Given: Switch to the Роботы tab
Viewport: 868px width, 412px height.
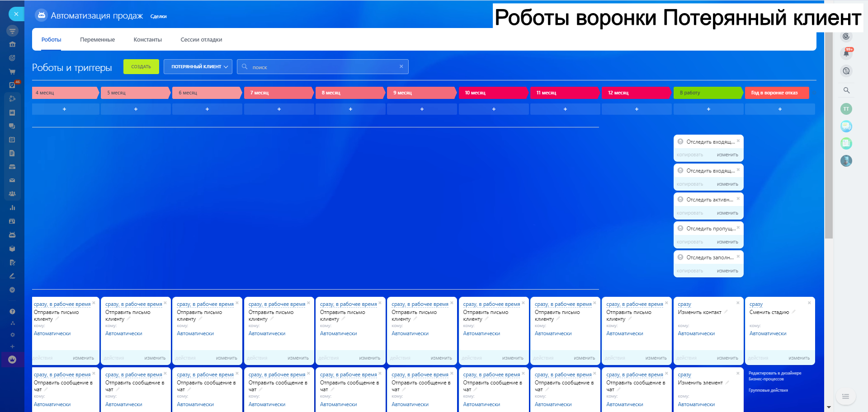Looking at the screenshot, I should [52, 40].
